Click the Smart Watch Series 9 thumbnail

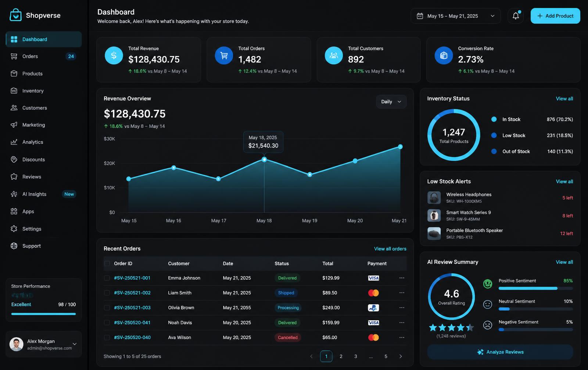(434, 215)
